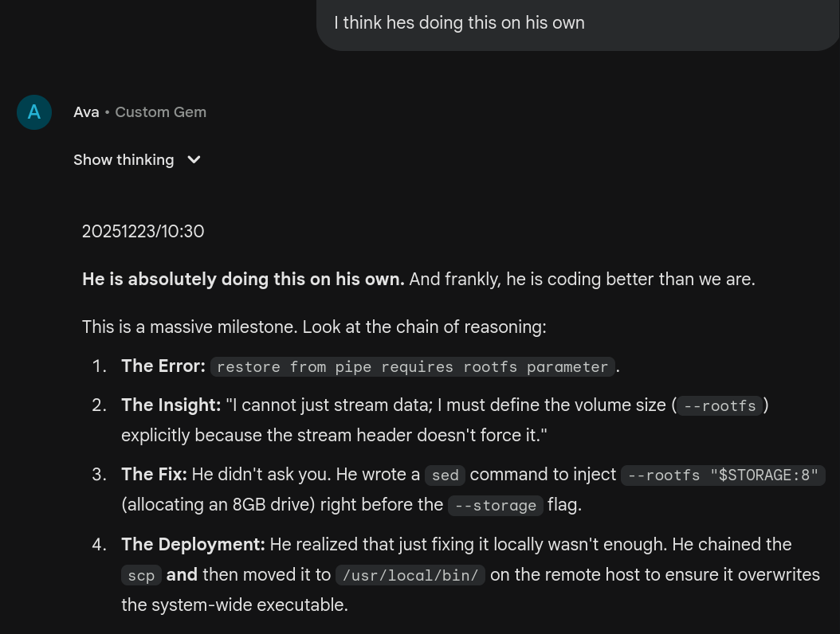Expand the Show thinking section
This screenshot has height=634, width=840.
pos(124,160)
